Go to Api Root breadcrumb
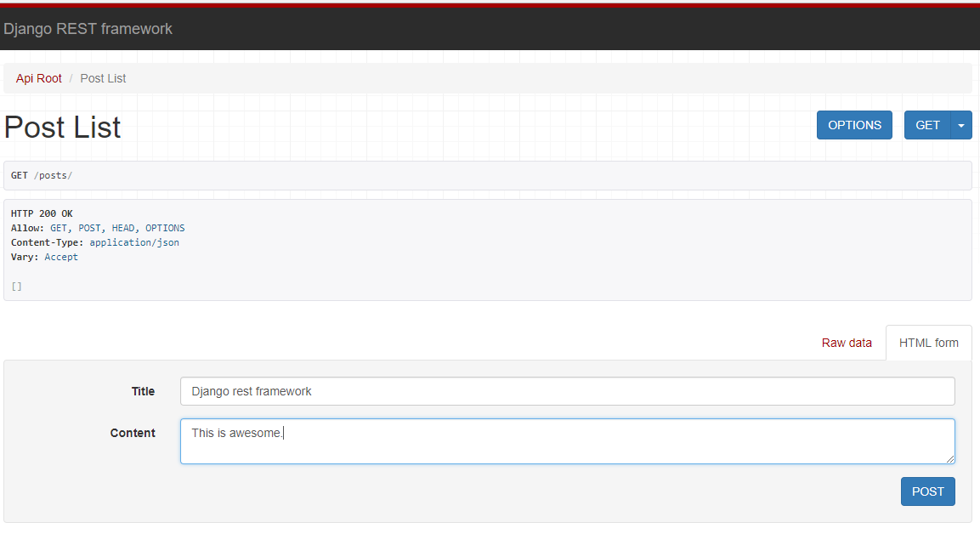 tap(39, 78)
